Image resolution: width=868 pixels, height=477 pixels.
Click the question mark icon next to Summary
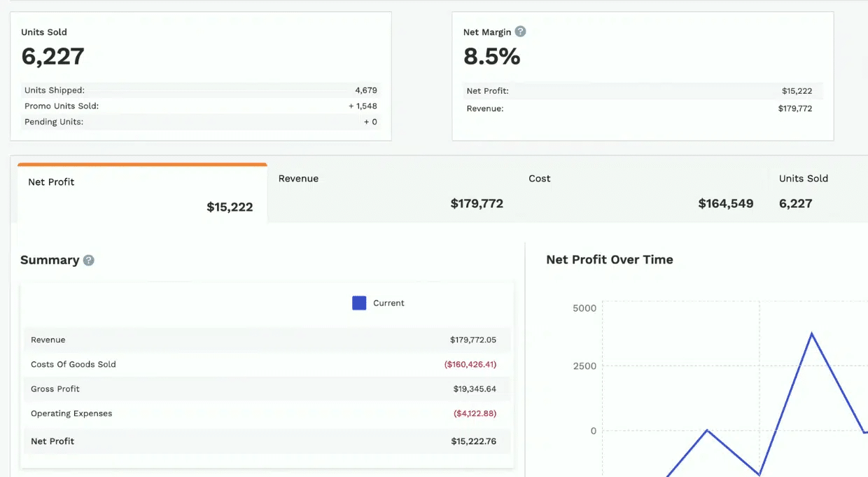89,261
